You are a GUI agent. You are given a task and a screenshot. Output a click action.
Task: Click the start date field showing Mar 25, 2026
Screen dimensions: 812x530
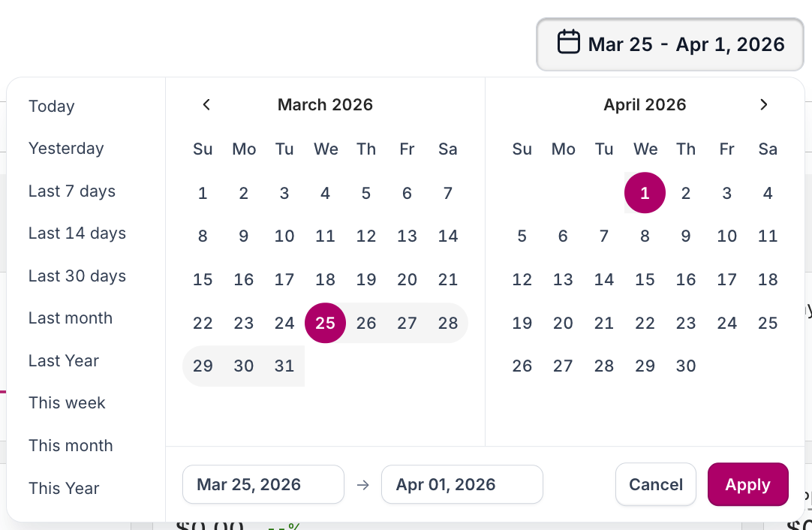point(263,484)
